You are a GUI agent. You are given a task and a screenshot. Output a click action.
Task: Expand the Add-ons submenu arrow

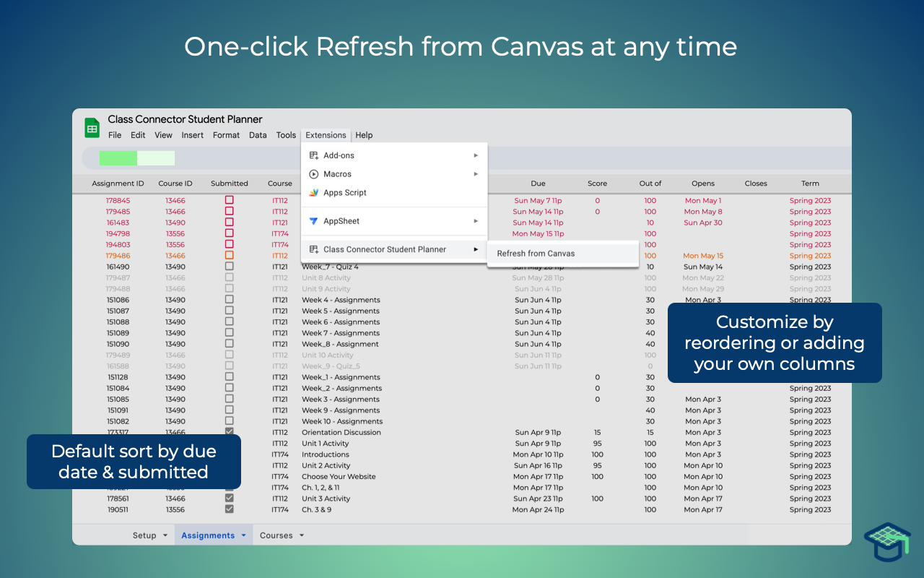[x=476, y=155]
